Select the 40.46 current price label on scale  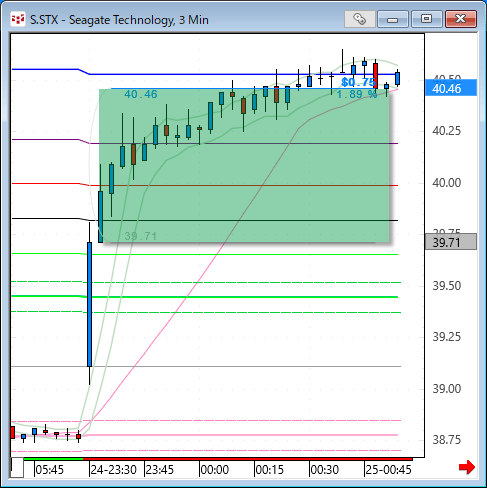click(451, 88)
